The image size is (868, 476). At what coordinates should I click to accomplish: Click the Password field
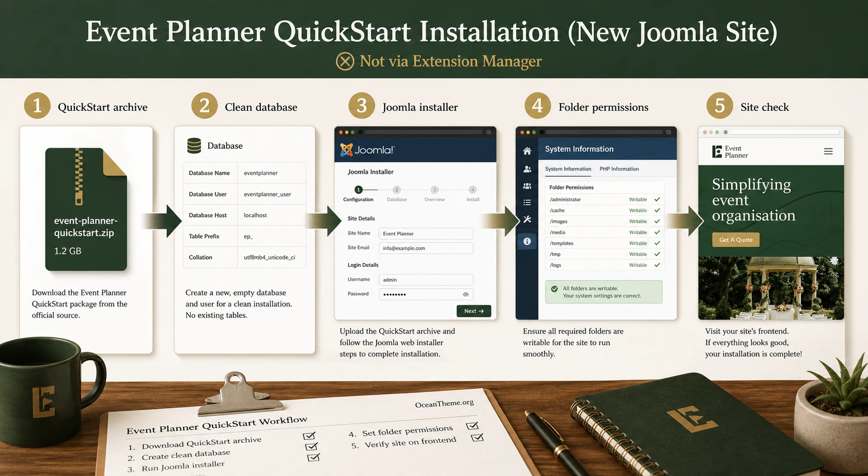426,294
